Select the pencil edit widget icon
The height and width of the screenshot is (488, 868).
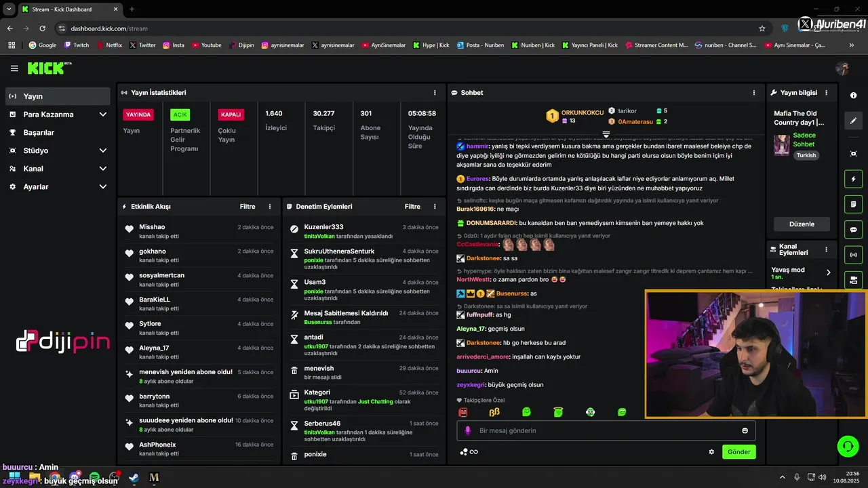[853, 121]
